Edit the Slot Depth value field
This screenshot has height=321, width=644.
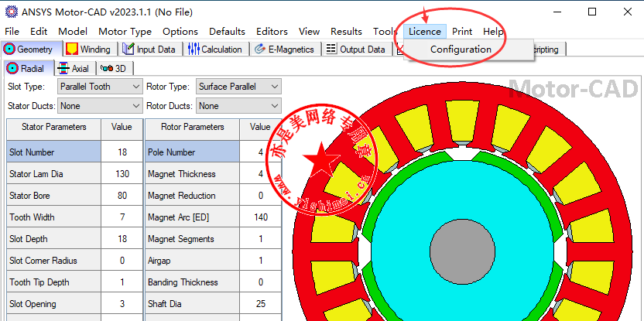(122, 239)
